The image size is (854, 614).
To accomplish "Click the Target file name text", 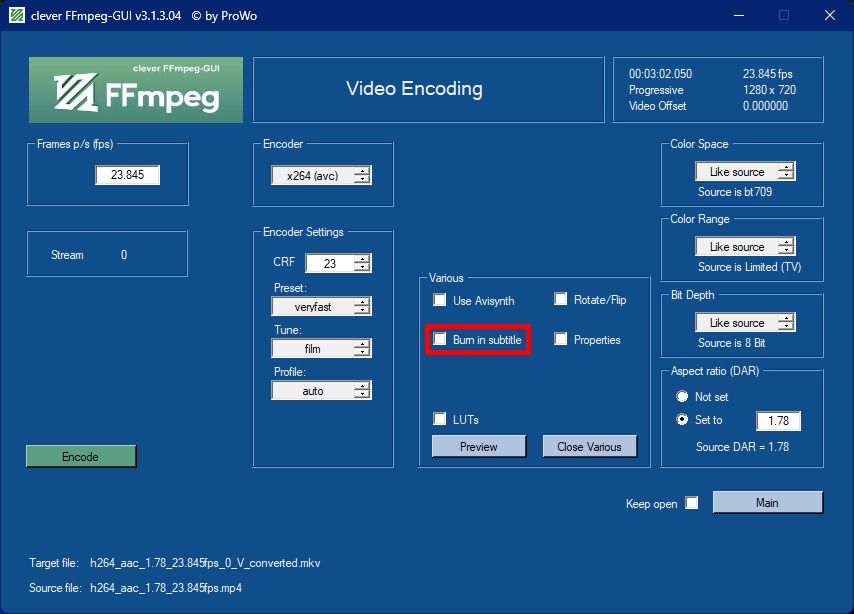I will (x=205, y=563).
